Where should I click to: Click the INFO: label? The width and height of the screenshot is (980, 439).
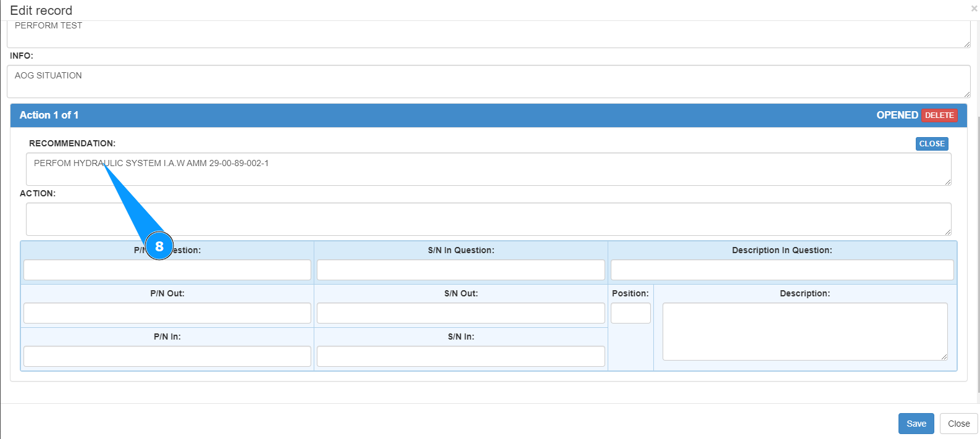22,56
